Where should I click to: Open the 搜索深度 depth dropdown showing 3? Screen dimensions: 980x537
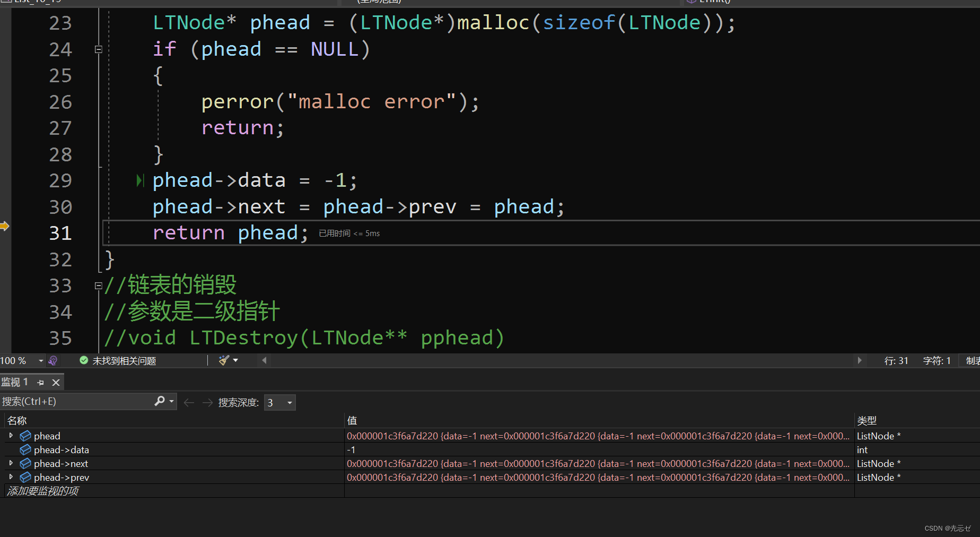279,403
